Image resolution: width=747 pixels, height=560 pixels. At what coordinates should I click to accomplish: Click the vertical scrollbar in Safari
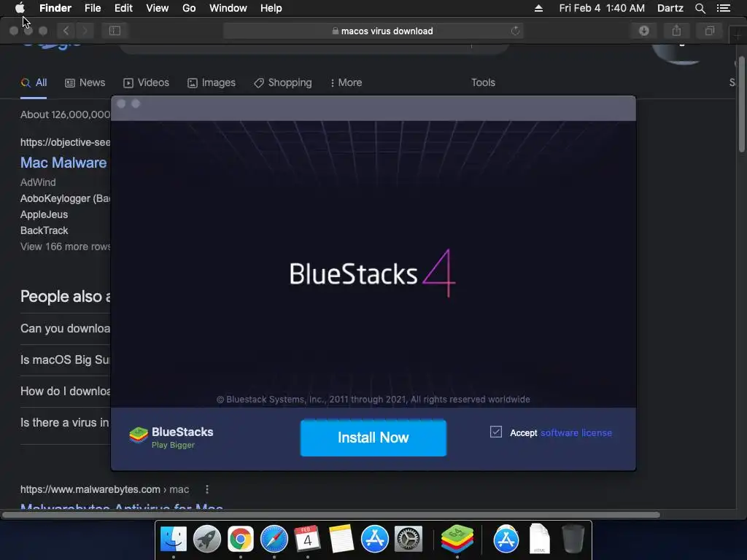point(742,105)
